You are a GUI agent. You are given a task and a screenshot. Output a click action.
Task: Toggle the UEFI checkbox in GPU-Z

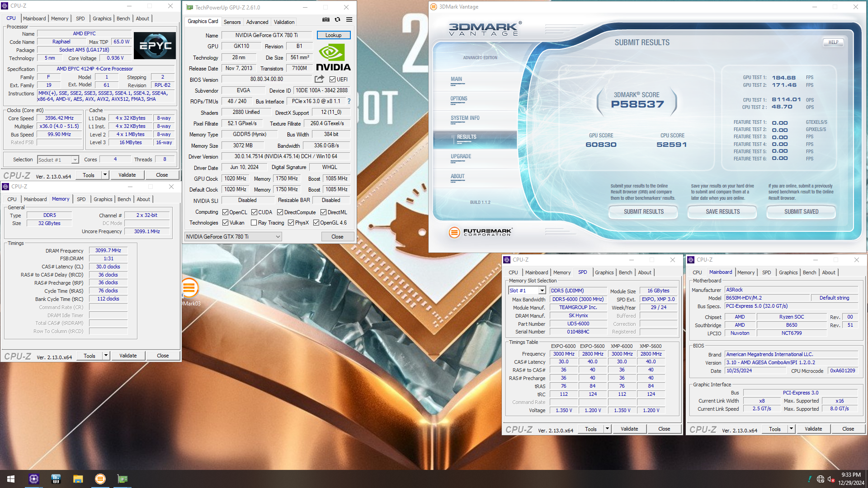click(x=332, y=80)
